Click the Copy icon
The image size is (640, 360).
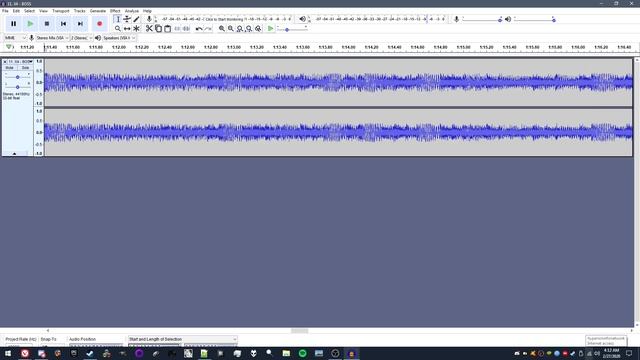tap(158, 29)
